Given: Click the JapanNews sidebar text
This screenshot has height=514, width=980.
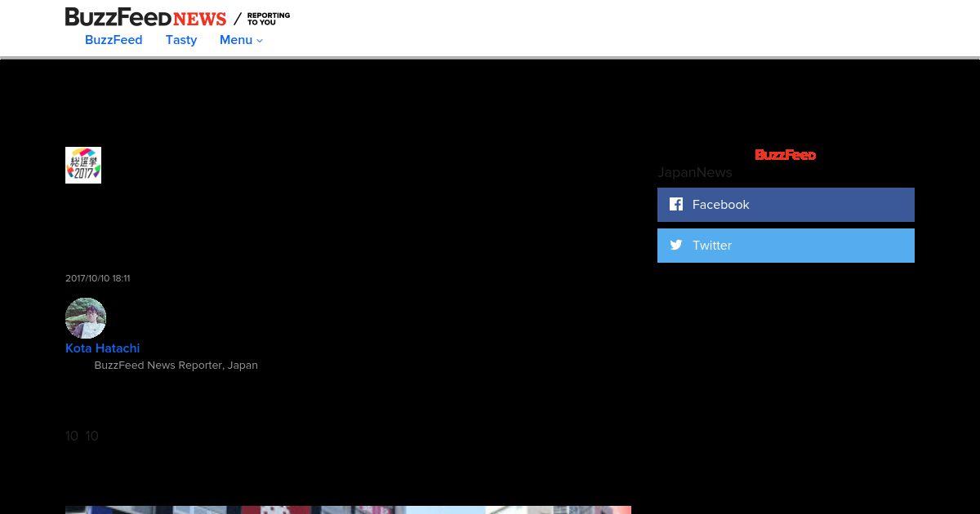Looking at the screenshot, I should (695, 172).
